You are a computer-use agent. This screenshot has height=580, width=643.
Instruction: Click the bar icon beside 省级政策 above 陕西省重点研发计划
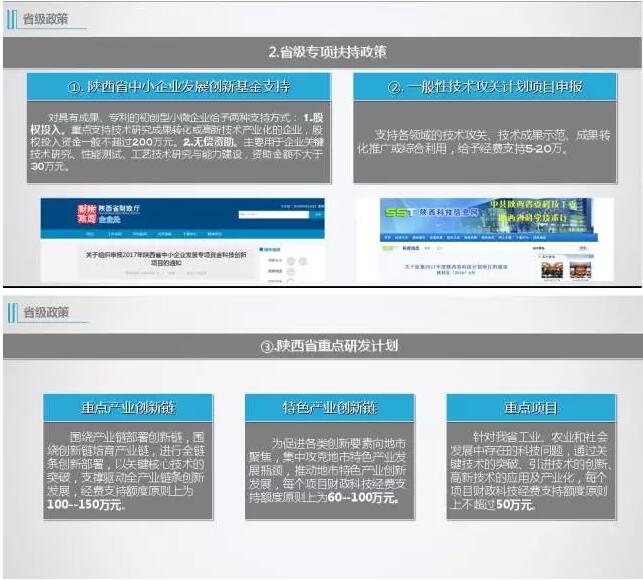coord(12,311)
